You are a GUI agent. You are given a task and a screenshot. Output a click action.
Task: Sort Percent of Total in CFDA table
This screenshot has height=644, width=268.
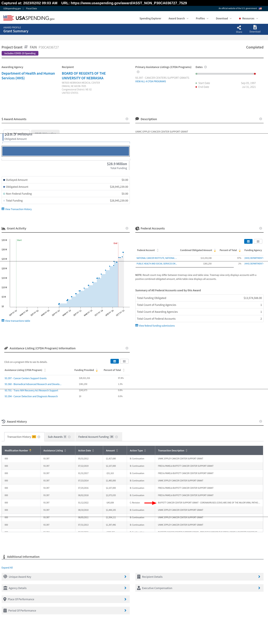[124, 370]
